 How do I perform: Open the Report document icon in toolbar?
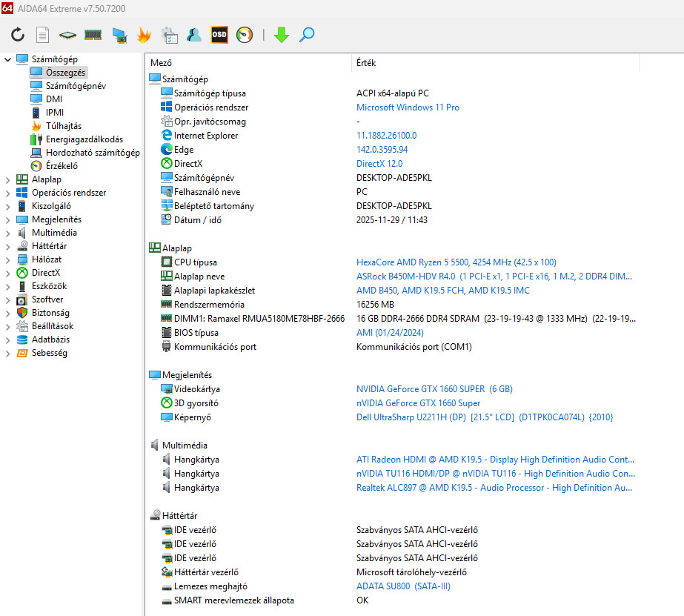(x=42, y=34)
